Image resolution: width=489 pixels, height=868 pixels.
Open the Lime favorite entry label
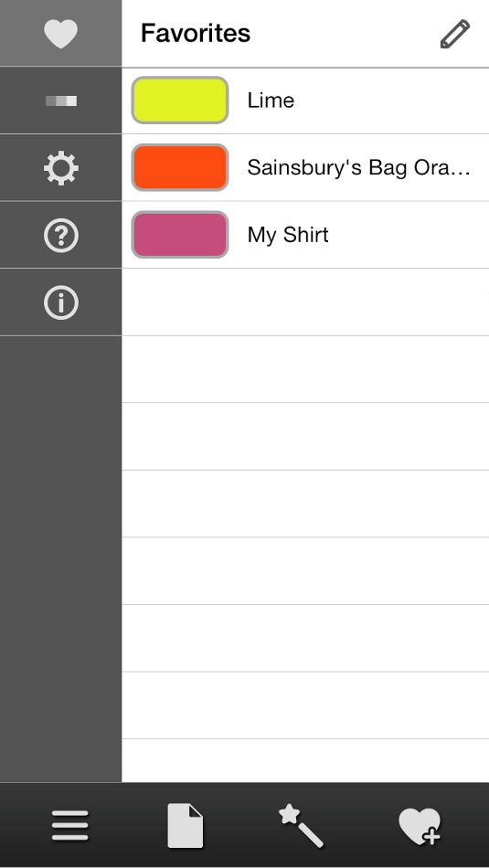pyautogui.click(x=271, y=101)
